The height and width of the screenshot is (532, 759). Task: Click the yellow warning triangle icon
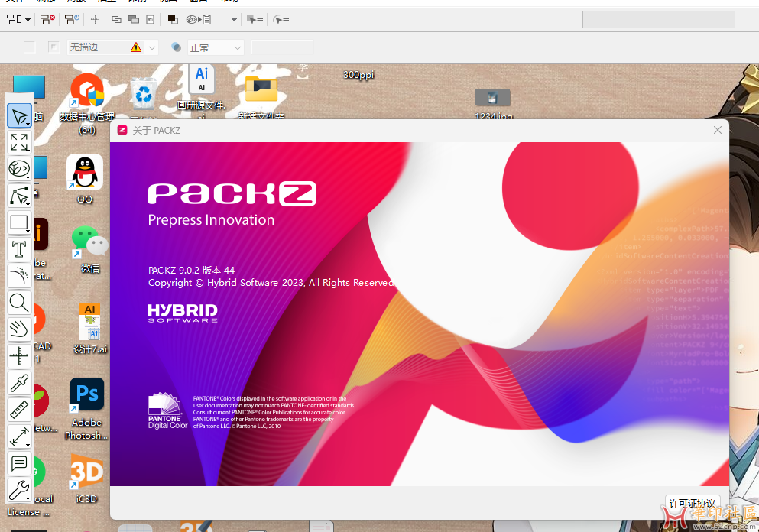tap(136, 47)
